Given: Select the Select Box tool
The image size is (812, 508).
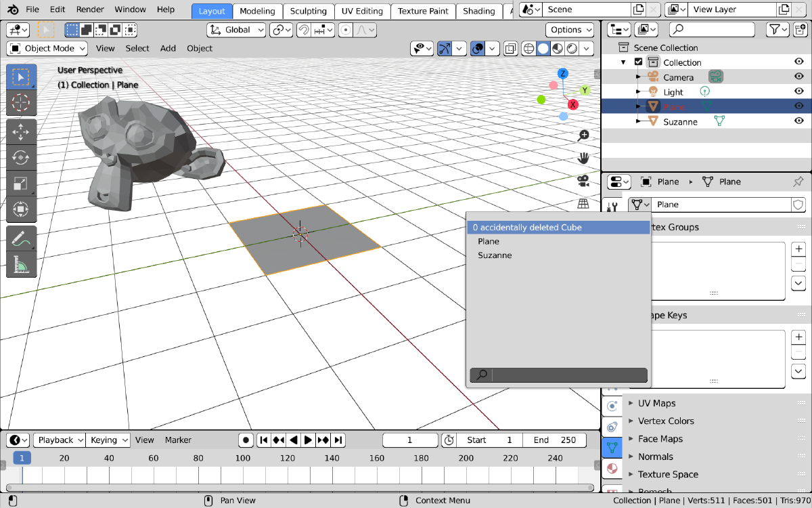Looking at the screenshot, I should [x=21, y=77].
